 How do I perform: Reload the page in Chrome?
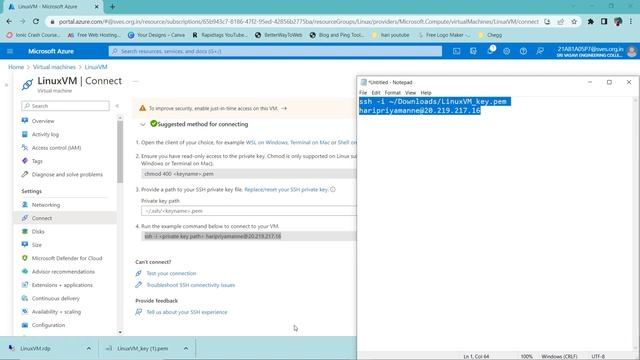pos(36,21)
